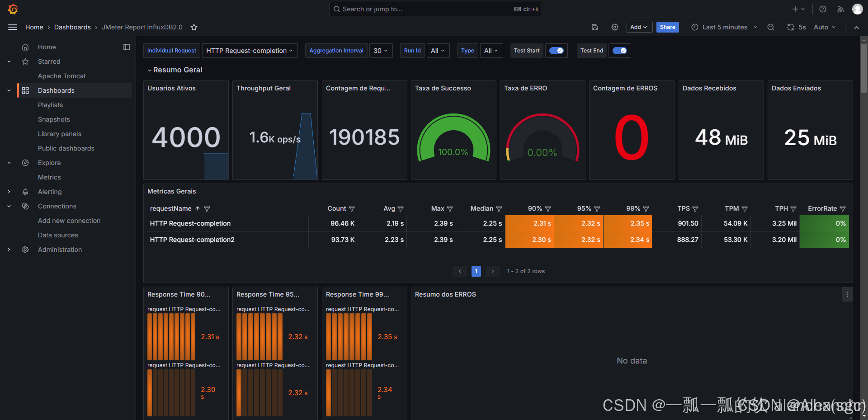Click the news feed RSS icon
868x420 pixels.
840,9
